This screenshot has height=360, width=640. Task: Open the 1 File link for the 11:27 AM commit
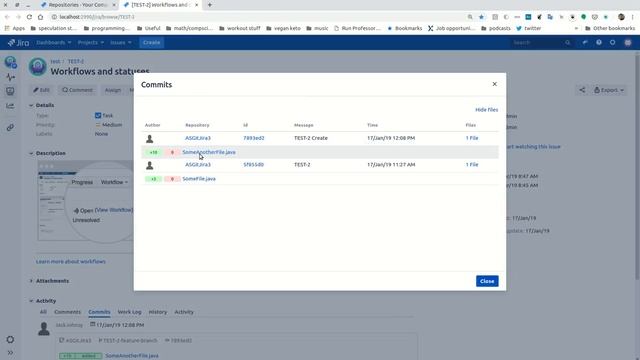(x=472, y=164)
